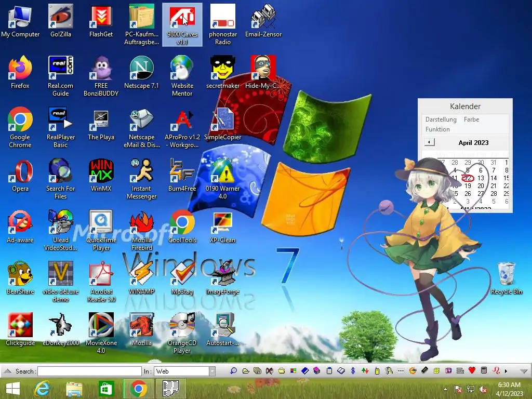The image size is (532, 399).
Task: Launch SimpleCopier desktop icon
Action: click(222, 124)
